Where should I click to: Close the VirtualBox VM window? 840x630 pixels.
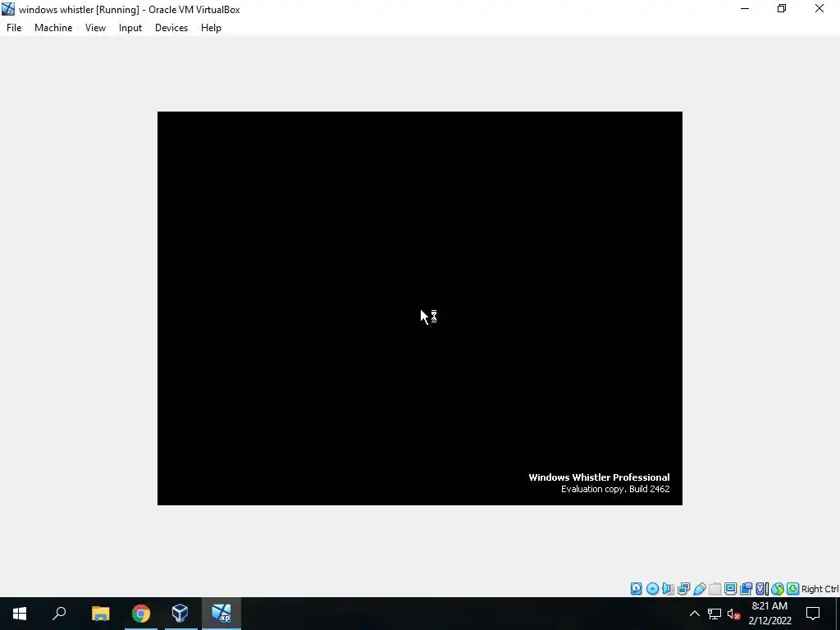point(819,8)
